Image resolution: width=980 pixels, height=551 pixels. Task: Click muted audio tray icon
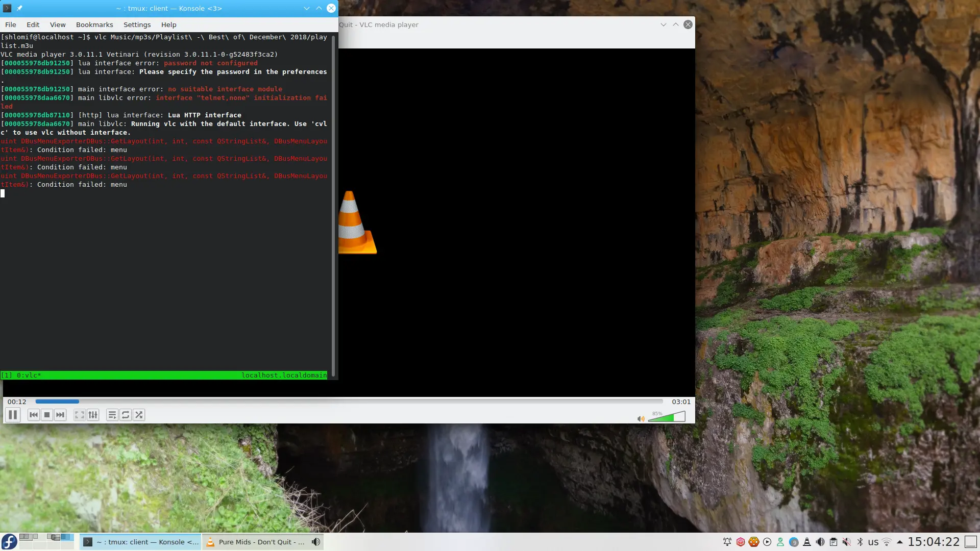(846, 542)
